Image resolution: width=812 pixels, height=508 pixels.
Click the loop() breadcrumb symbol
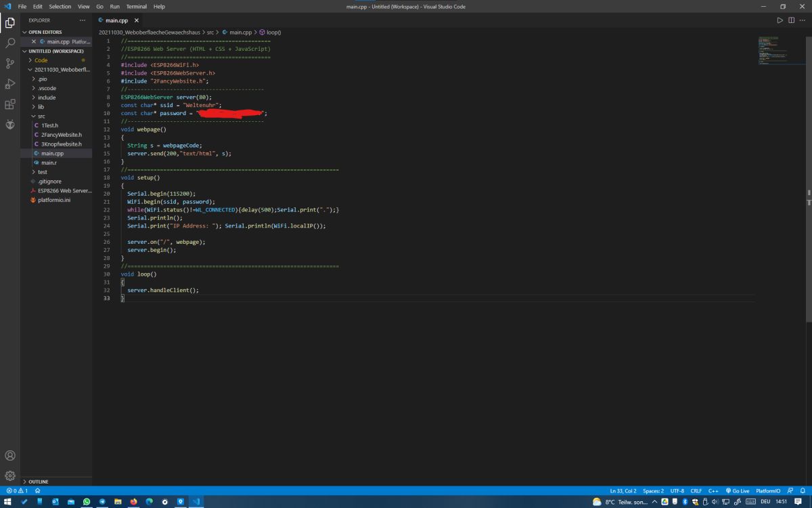tap(270, 32)
